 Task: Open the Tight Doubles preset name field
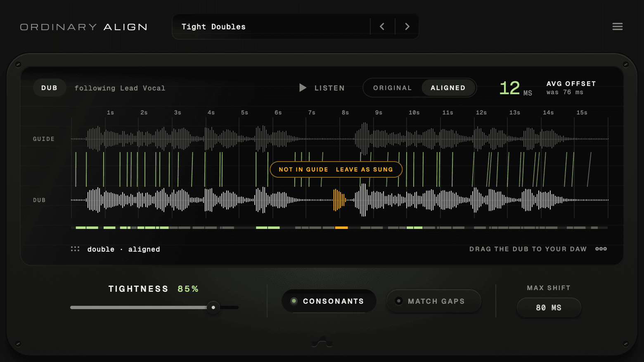coord(272,26)
